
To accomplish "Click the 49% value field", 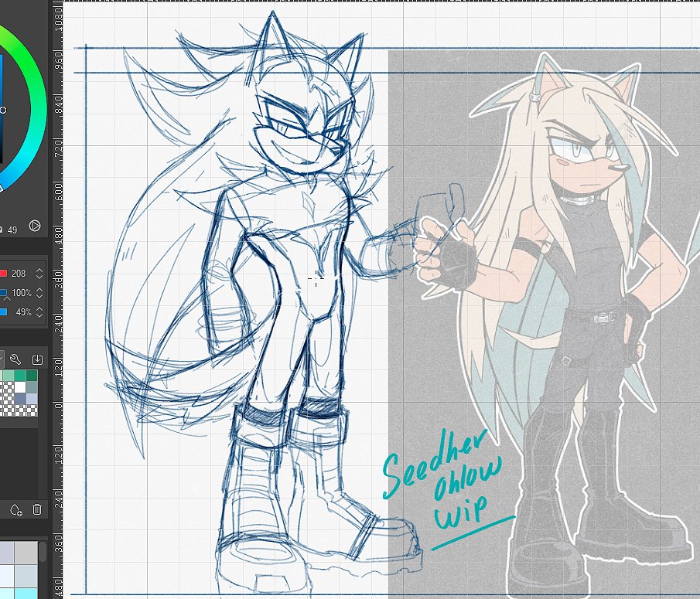I will click(24, 311).
